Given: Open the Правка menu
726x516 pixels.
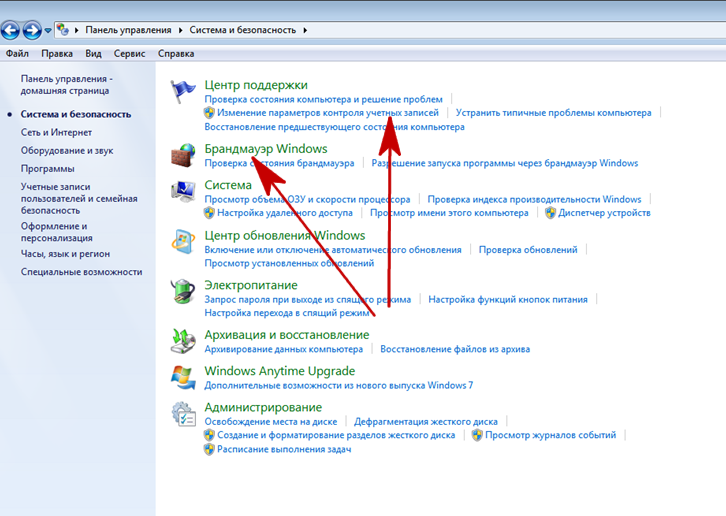Looking at the screenshot, I should coord(57,54).
